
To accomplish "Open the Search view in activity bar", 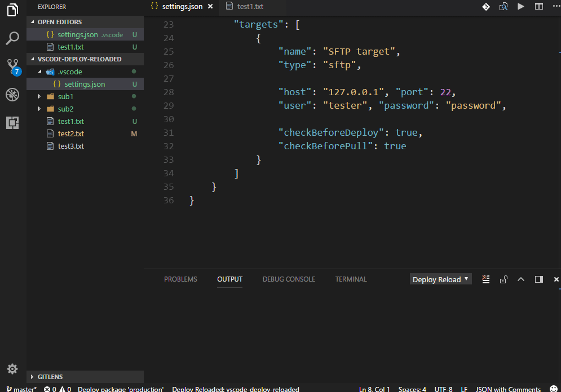I will pyautogui.click(x=12, y=38).
